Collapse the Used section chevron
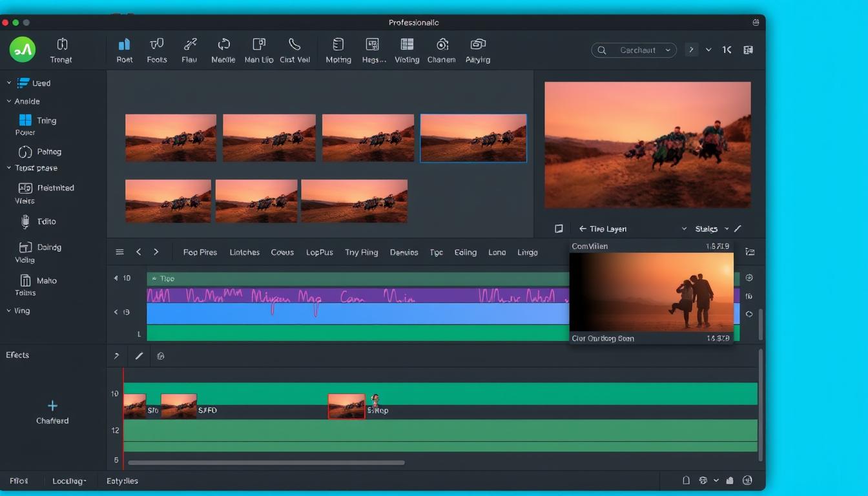The width and height of the screenshot is (868, 496). [x=9, y=83]
